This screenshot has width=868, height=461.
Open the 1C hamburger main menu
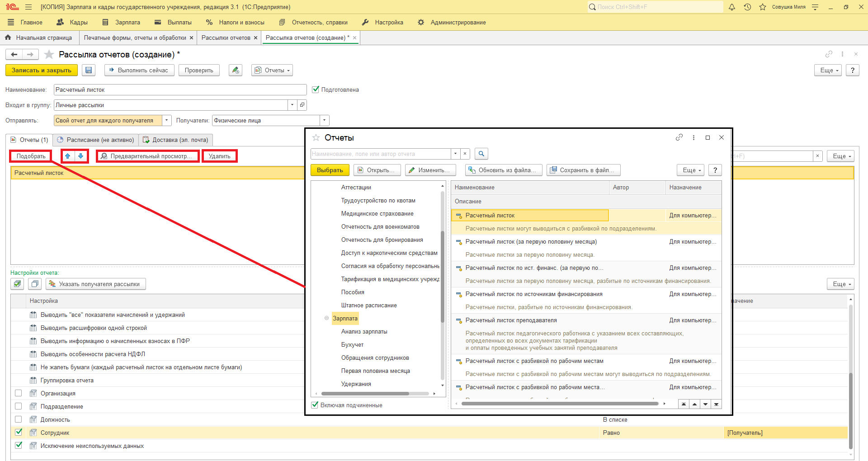tap(28, 7)
